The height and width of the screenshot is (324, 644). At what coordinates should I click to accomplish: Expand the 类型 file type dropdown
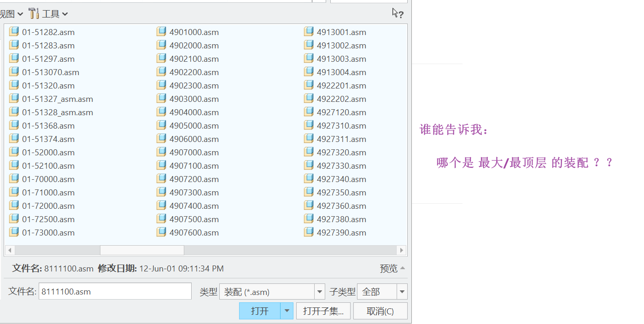(x=320, y=292)
